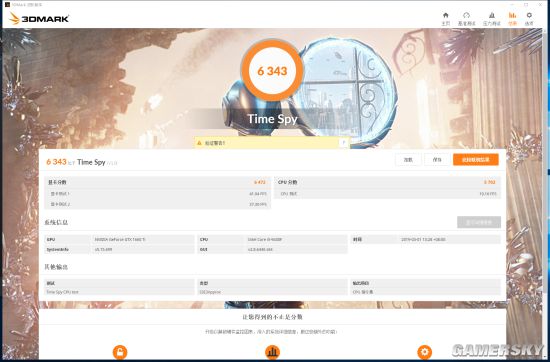Click the 6 343 score circle
The image size is (550, 362).
coord(272,70)
